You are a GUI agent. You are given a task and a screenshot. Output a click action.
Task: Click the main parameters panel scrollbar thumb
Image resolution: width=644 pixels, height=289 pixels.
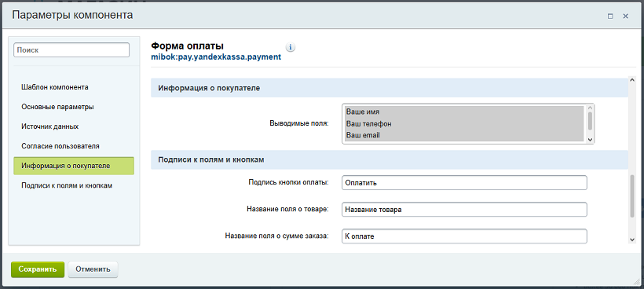point(632,196)
